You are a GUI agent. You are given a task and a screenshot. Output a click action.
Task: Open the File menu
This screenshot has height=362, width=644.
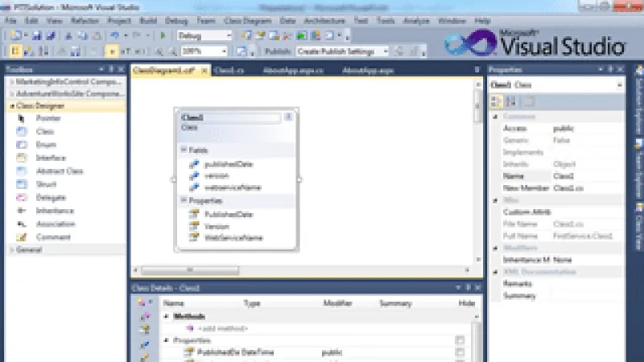click(10, 21)
